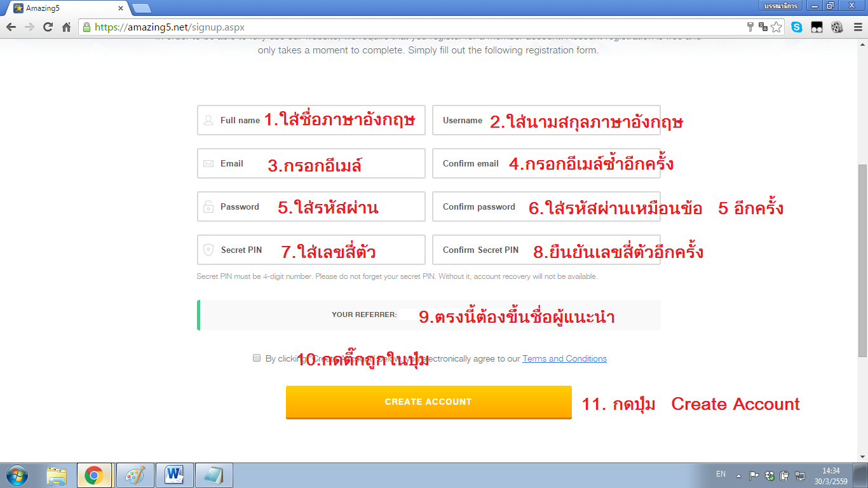This screenshot has height=488, width=868.
Task: Select the Email input box
Action: coord(311,163)
